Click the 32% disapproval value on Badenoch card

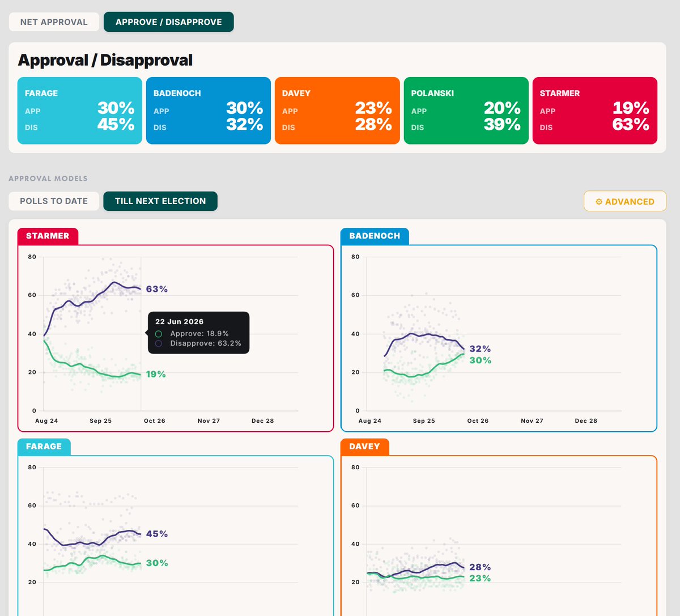pos(245,125)
